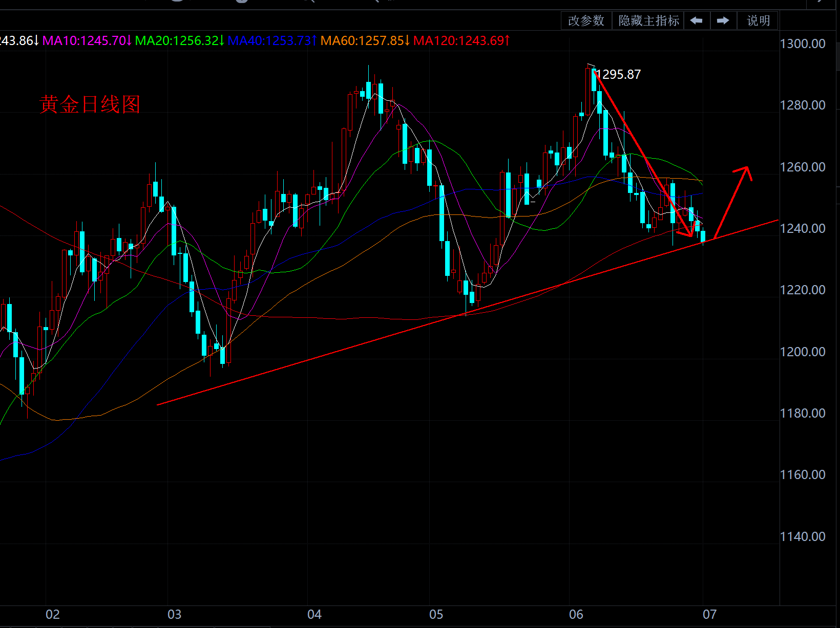Open the 改参数 parameter settings
Screen dimensions: 840x628
pyautogui.click(x=586, y=20)
